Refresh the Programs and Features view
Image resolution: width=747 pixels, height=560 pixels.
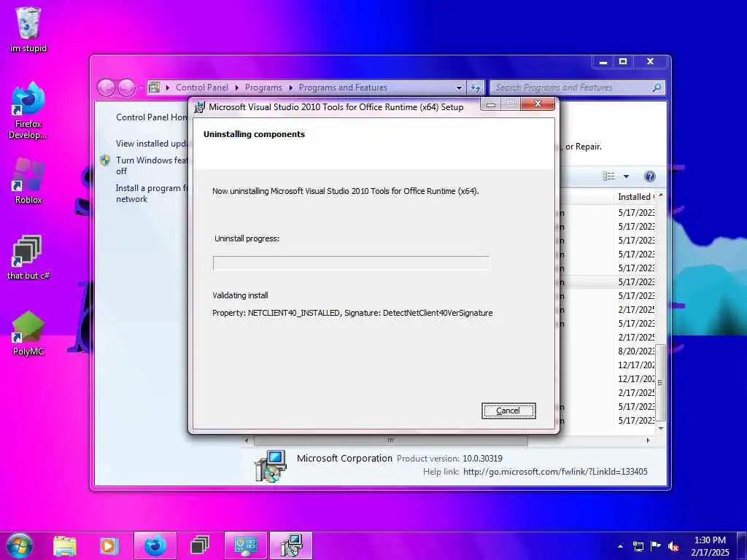coord(475,87)
